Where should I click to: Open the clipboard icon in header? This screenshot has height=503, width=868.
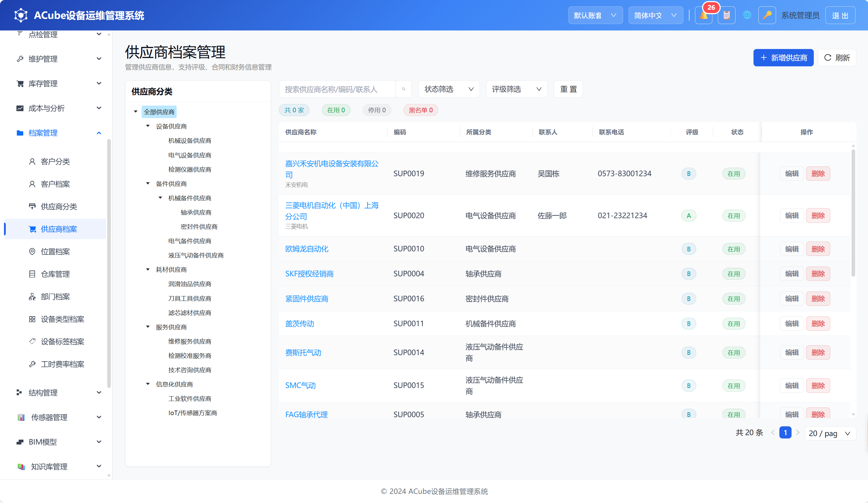tap(726, 16)
